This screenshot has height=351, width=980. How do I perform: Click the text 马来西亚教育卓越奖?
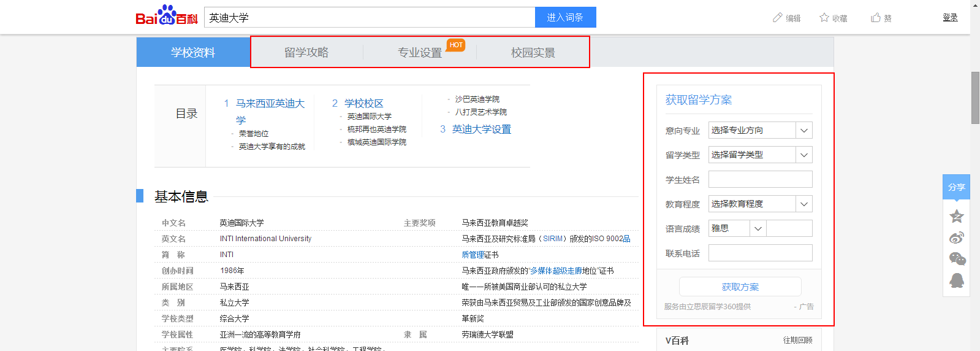point(495,223)
